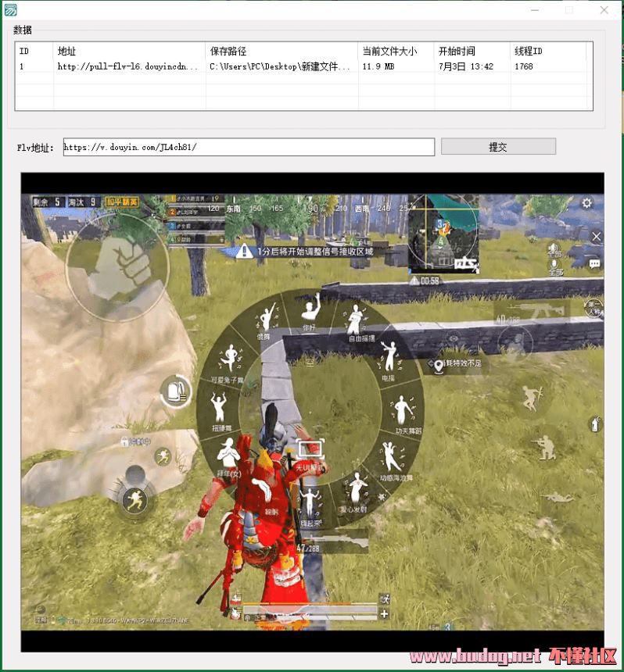Click the http://pull-flv-l6.douyincdn address cell
The height and width of the screenshot is (672, 624).
(x=127, y=66)
